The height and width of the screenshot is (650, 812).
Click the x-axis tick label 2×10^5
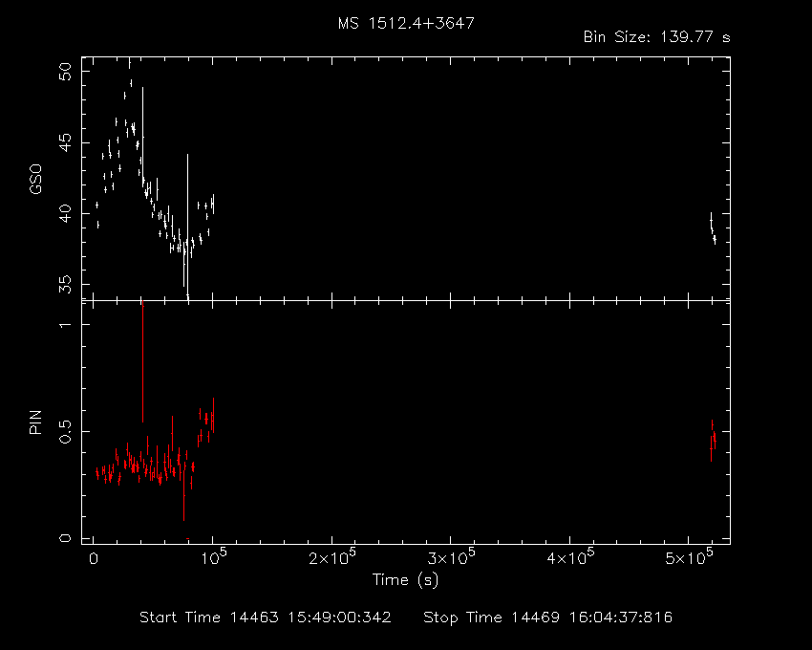[331, 557]
